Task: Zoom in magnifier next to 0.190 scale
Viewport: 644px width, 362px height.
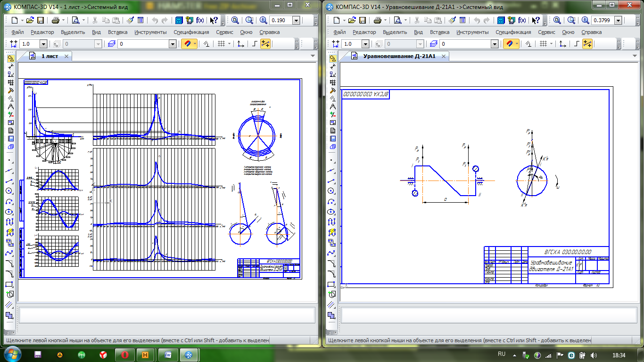Action: point(264,20)
